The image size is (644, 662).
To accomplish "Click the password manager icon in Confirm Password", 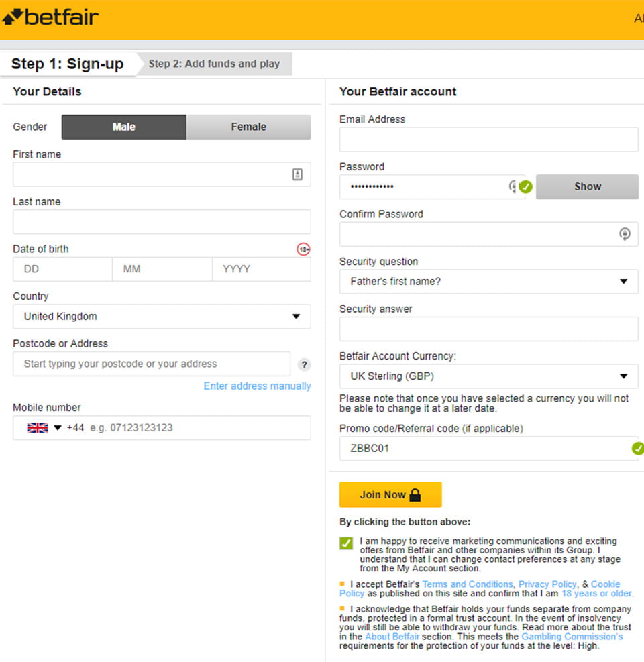I will tap(625, 234).
